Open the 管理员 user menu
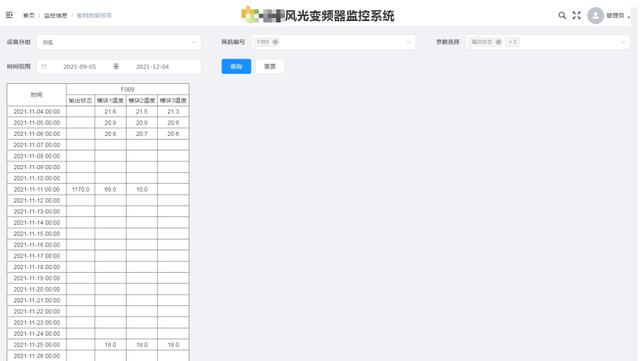This screenshot has width=640, height=361. point(617,16)
